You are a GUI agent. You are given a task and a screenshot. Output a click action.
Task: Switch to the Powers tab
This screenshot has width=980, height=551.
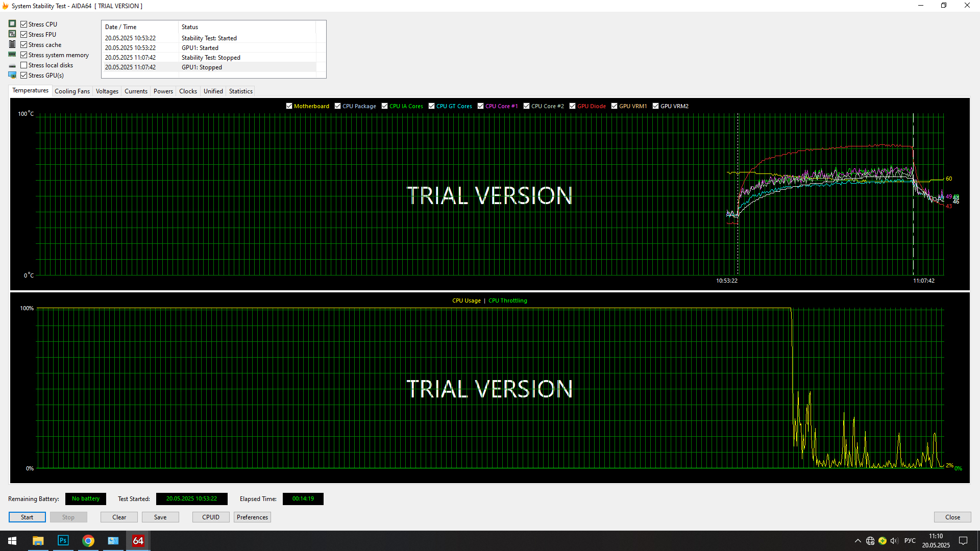pos(163,91)
